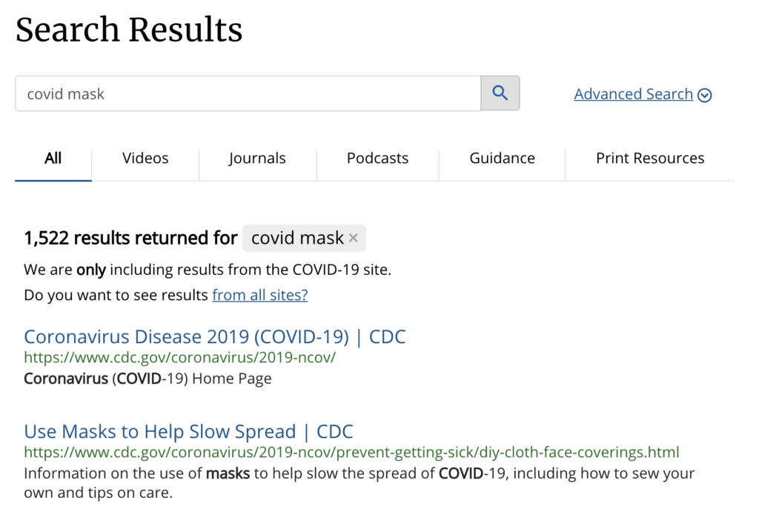Go to the Print Resources tab

650,159
